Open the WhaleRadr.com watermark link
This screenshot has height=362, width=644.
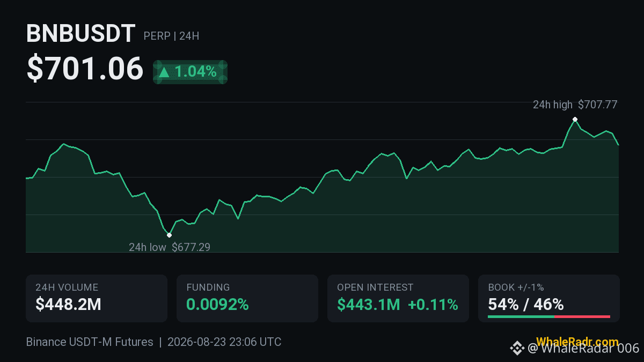[577, 342]
